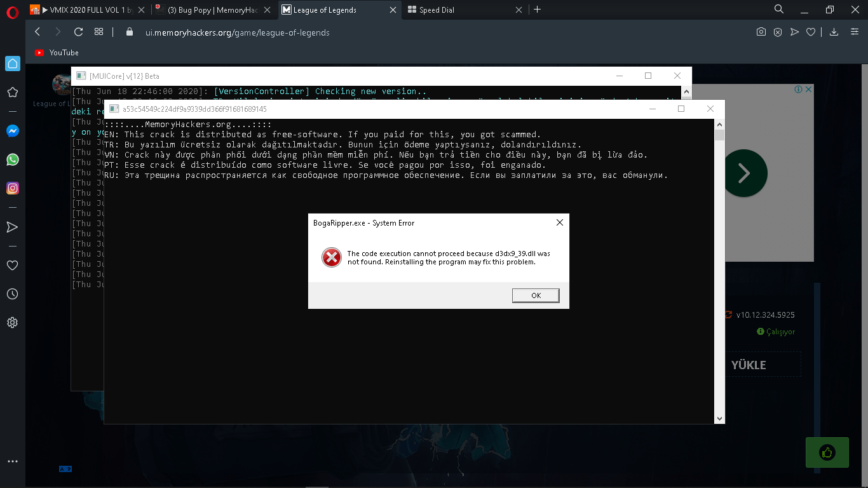Viewport: 868px width, 488px height.
Task: Take a snapshot with the camera icon
Action: click(x=761, y=32)
